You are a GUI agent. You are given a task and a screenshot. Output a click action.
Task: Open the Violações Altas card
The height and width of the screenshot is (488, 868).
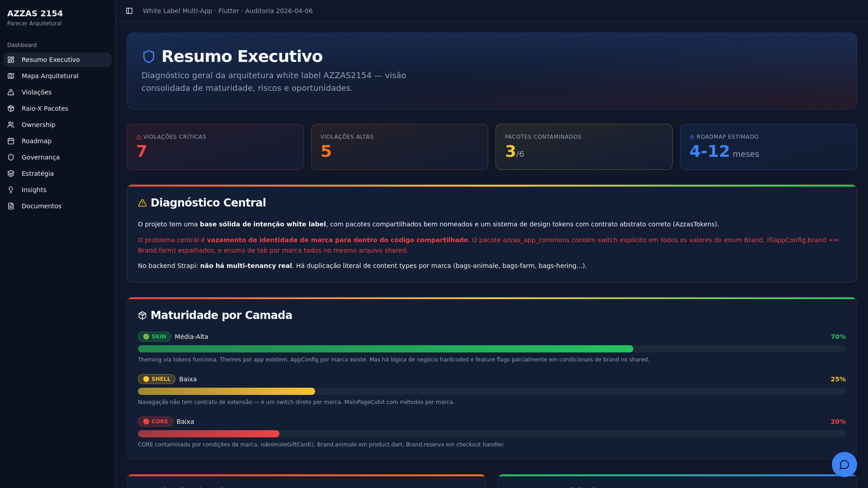400,147
